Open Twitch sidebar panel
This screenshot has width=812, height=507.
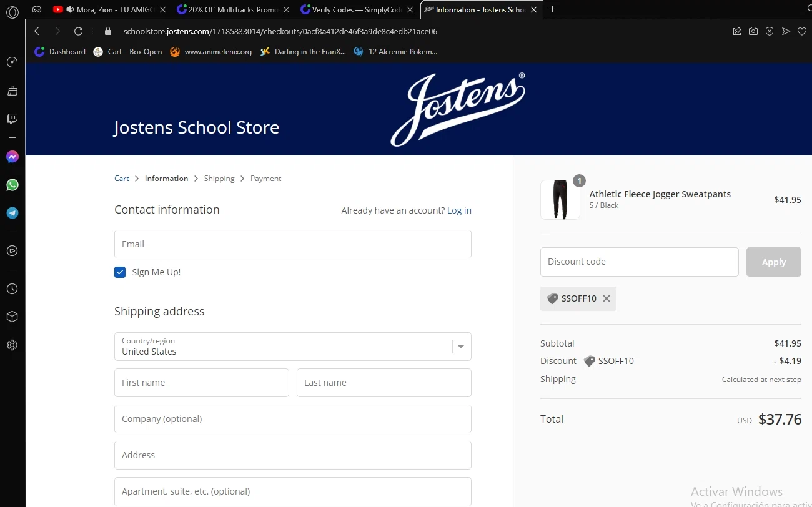[x=12, y=119]
